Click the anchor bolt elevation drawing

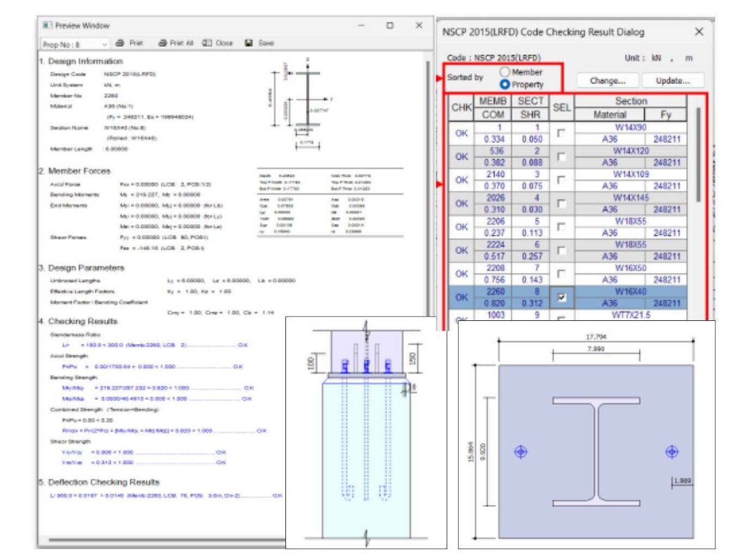(x=366, y=433)
